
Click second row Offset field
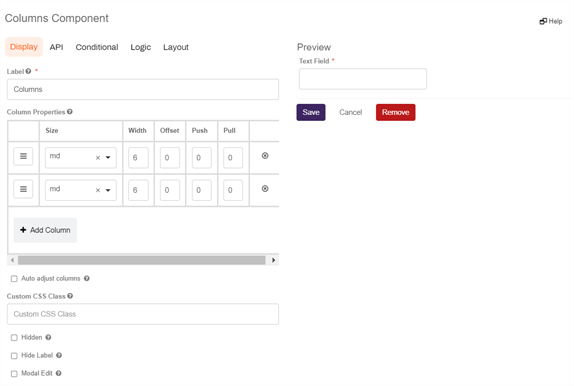[170, 190]
